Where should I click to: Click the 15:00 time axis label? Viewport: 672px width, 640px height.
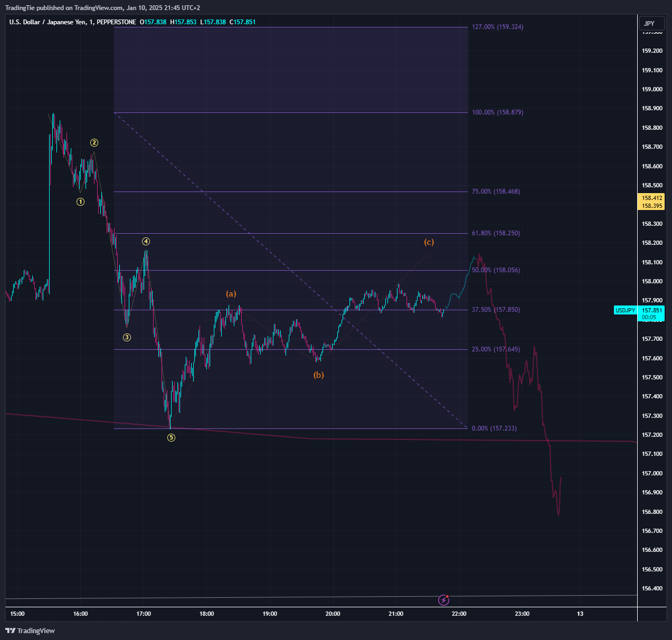(x=17, y=614)
